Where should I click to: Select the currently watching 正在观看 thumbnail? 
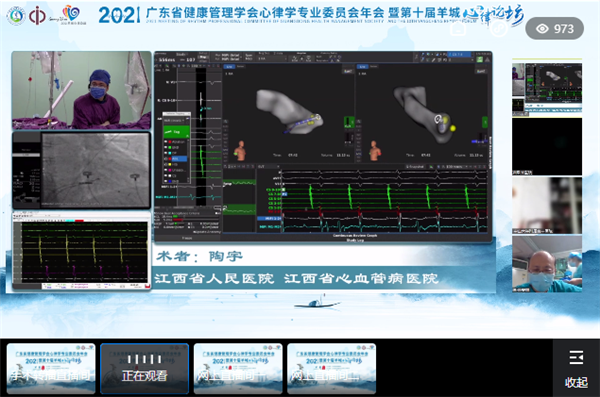point(145,368)
